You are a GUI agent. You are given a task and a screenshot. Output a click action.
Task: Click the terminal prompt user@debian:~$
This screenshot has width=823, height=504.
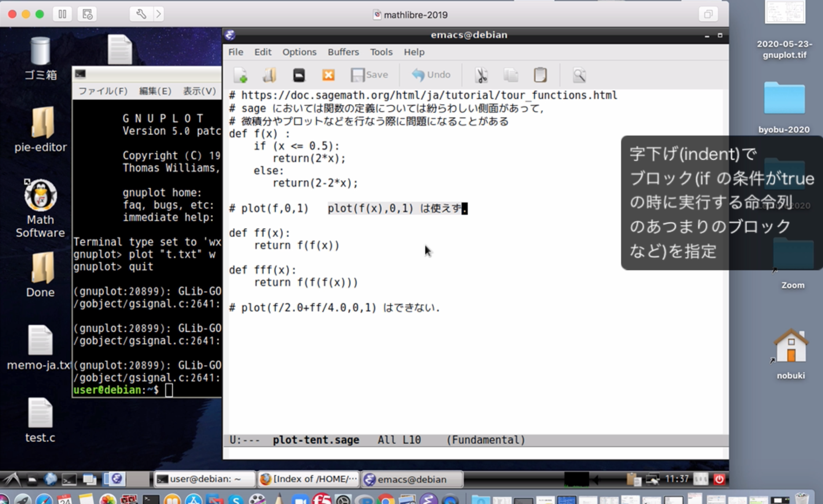116,390
